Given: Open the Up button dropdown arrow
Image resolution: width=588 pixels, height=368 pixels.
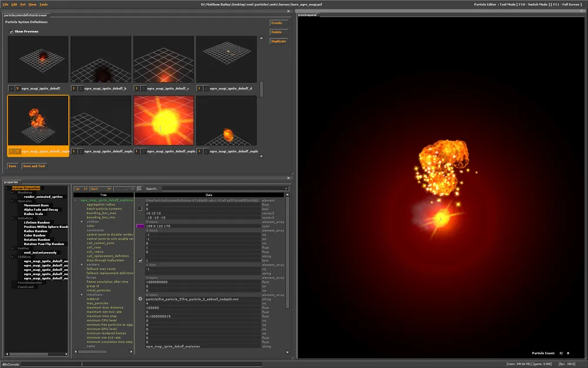Looking at the screenshot, I should (x=86, y=189).
